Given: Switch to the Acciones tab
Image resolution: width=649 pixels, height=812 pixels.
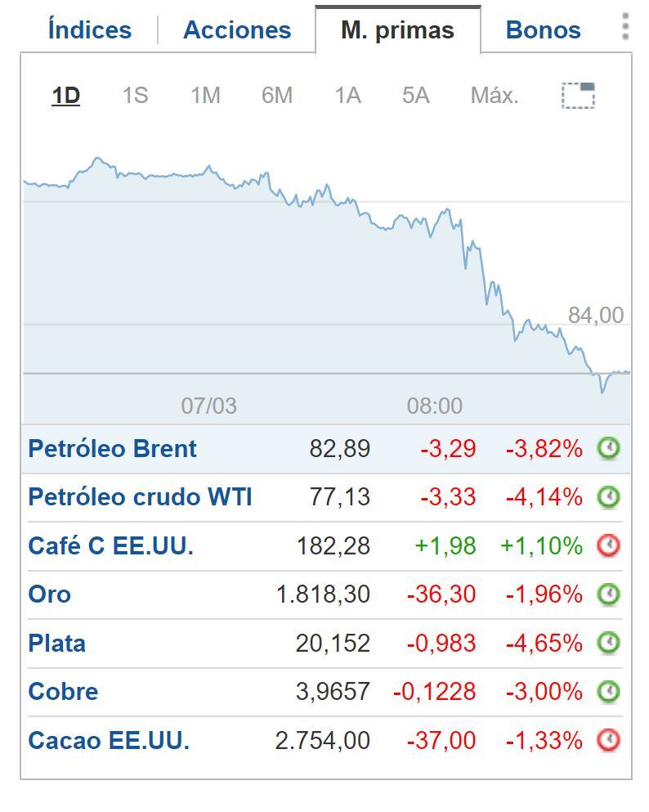Looking at the screenshot, I should pyautogui.click(x=235, y=29).
